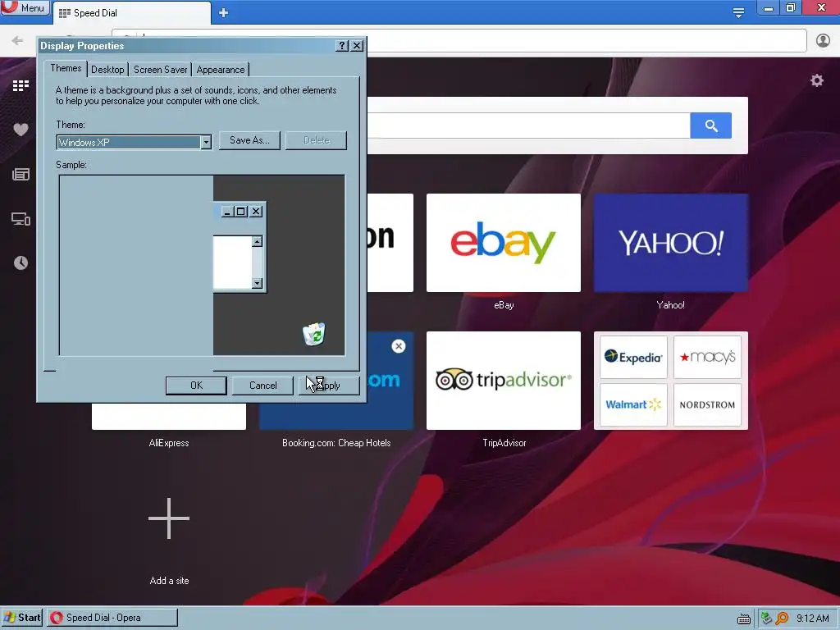Screen dimensions: 840x630
Task: Expand the Theme dropdown arrow
Action: (x=206, y=142)
